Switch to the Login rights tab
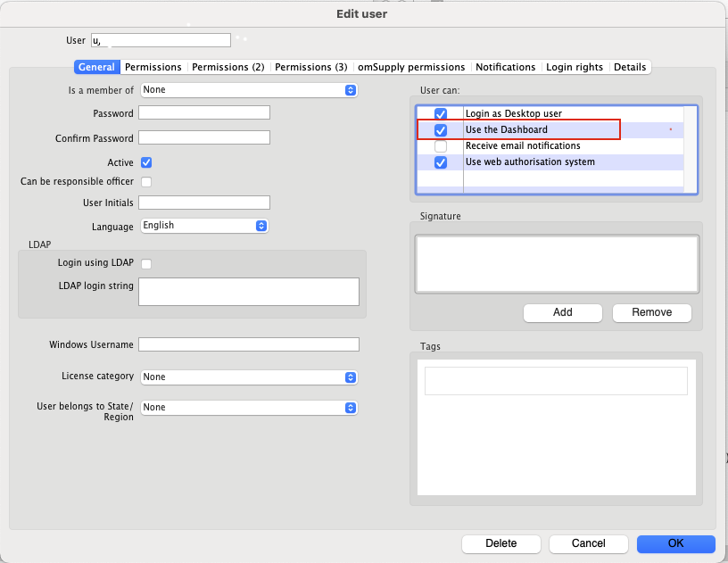 [575, 67]
